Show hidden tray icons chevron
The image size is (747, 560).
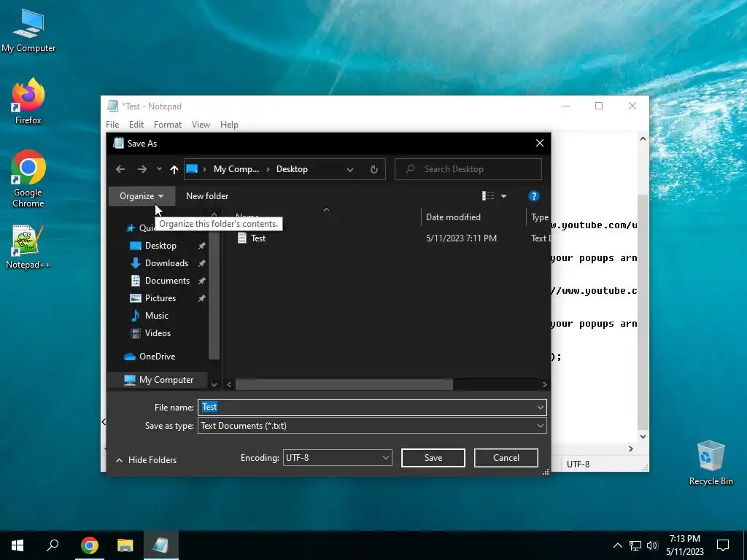click(x=617, y=545)
